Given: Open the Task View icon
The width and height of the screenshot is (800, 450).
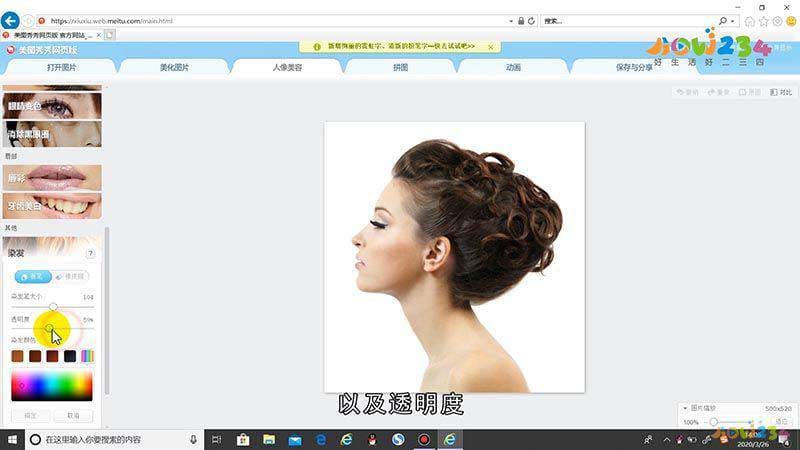Looking at the screenshot, I should [217, 439].
